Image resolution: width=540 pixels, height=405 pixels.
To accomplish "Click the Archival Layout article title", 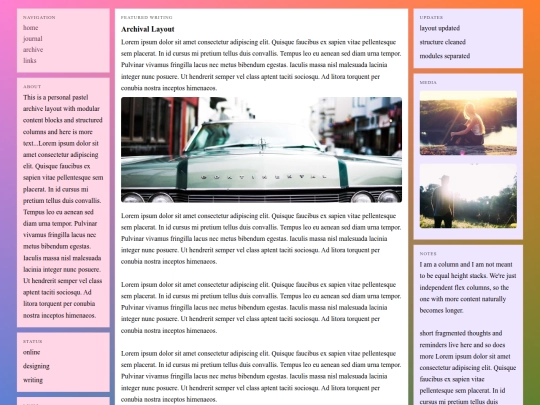I will [x=147, y=29].
